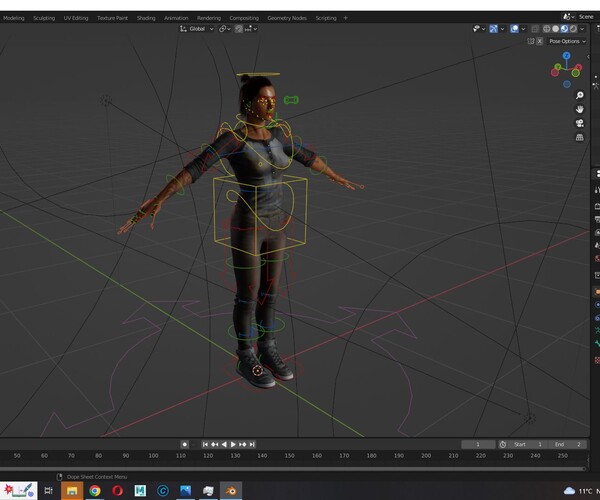Jump to the start frame button
The width and height of the screenshot is (600, 500).
205,445
